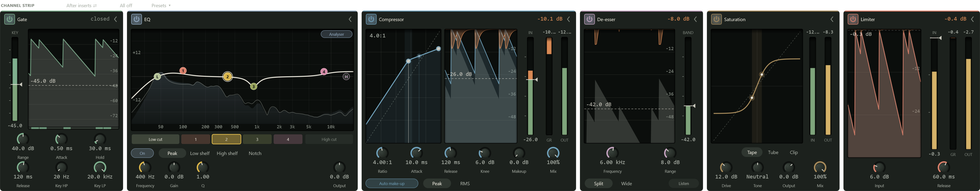980x191 pixels.
Task: Bypass the Compressor with its power button
Action: (371, 19)
